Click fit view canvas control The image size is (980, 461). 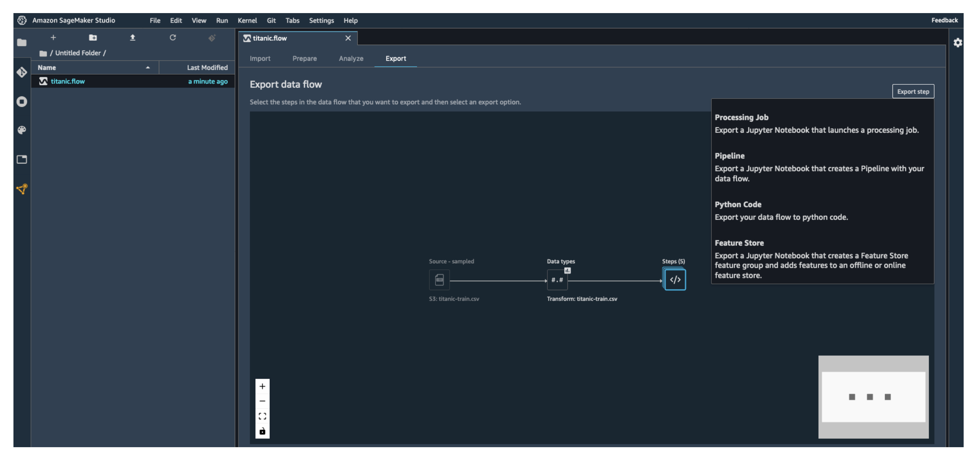coord(262,416)
